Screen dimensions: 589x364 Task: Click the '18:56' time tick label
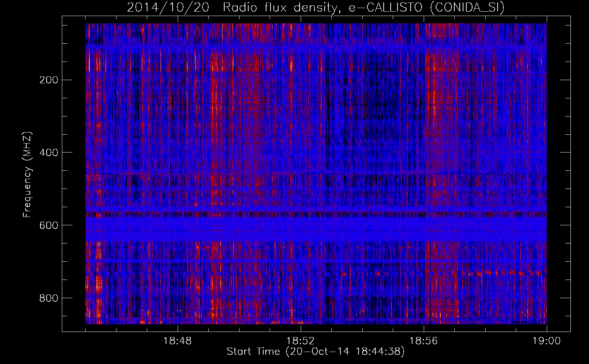424,341
